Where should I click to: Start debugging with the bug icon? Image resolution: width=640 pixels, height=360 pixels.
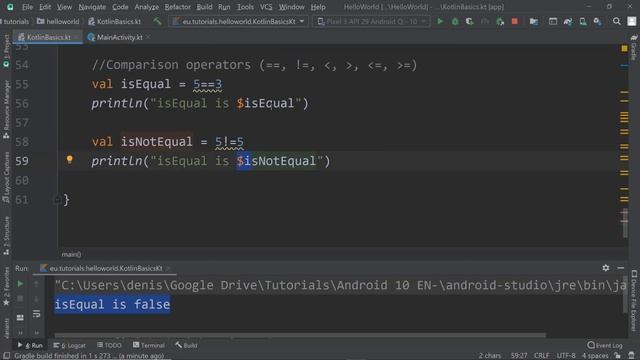coord(455,21)
